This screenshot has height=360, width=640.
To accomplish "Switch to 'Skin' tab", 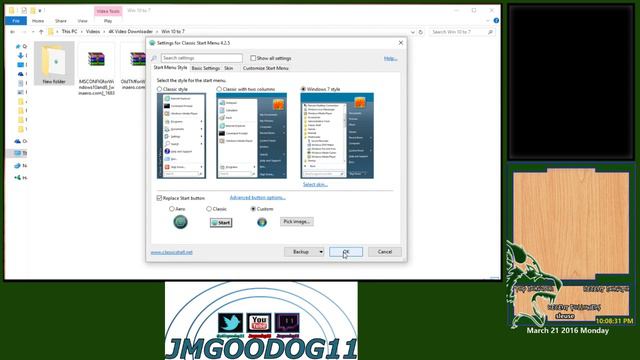I will tap(229, 68).
